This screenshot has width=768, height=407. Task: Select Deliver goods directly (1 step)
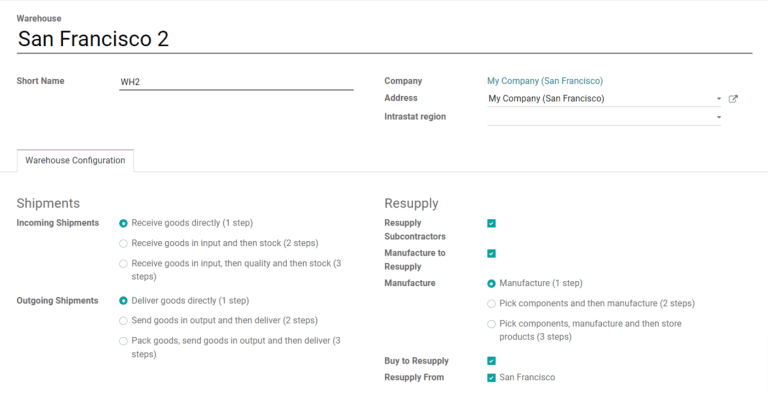(x=123, y=300)
